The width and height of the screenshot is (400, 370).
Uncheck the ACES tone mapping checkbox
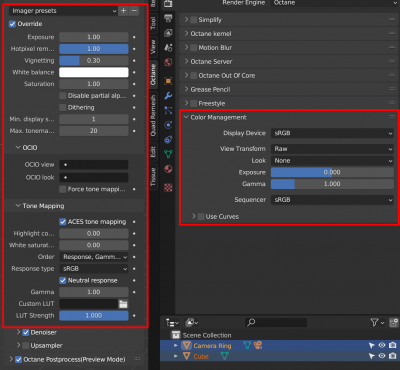(x=63, y=222)
